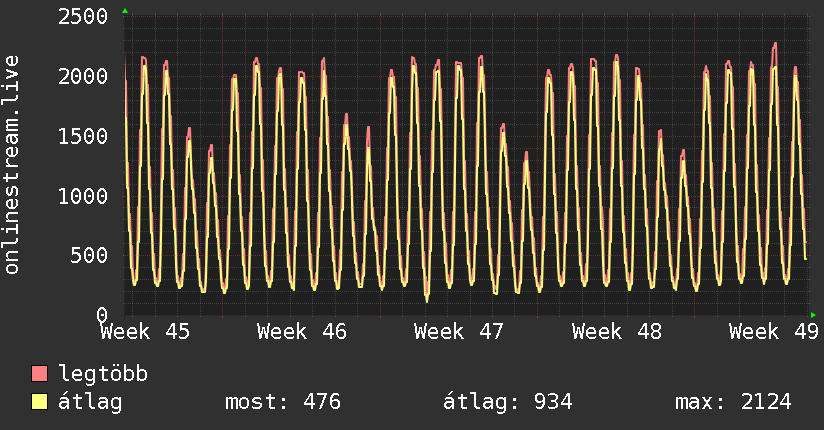Image resolution: width=824 pixels, height=430 pixels.
Task: Click the Week 45 axis label
Action: point(145,332)
